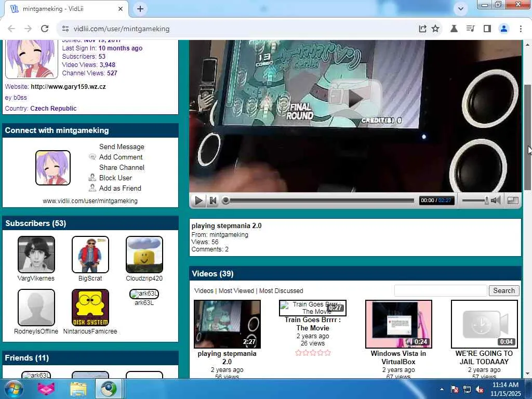
Task: Click the muted volume tray icon
Action: [x=480, y=390]
